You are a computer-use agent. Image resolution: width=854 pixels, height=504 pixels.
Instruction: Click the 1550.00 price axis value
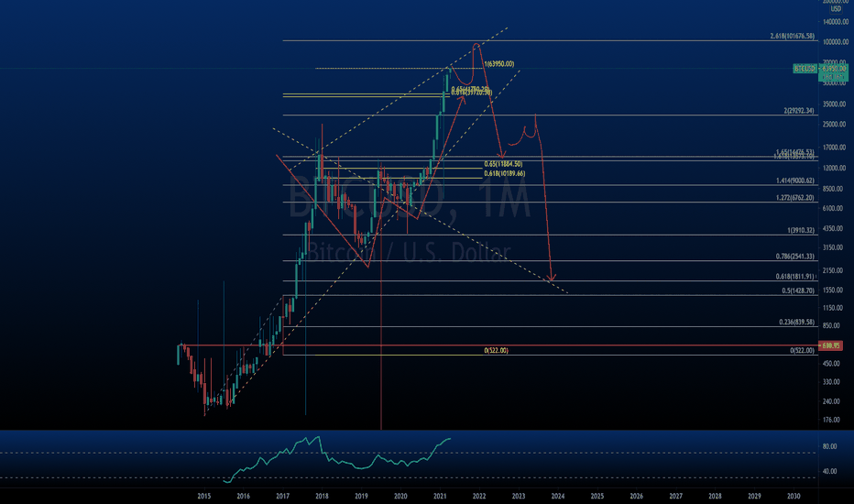pos(835,290)
